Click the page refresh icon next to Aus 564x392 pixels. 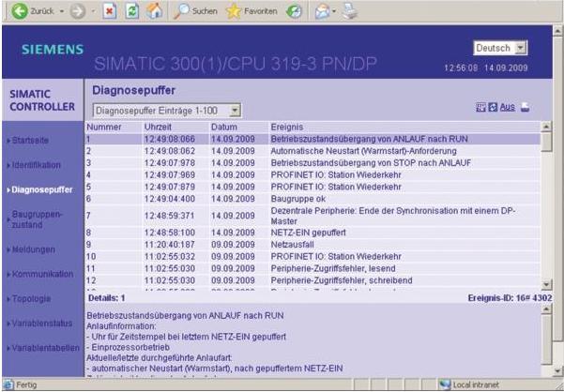tap(493, 107)
